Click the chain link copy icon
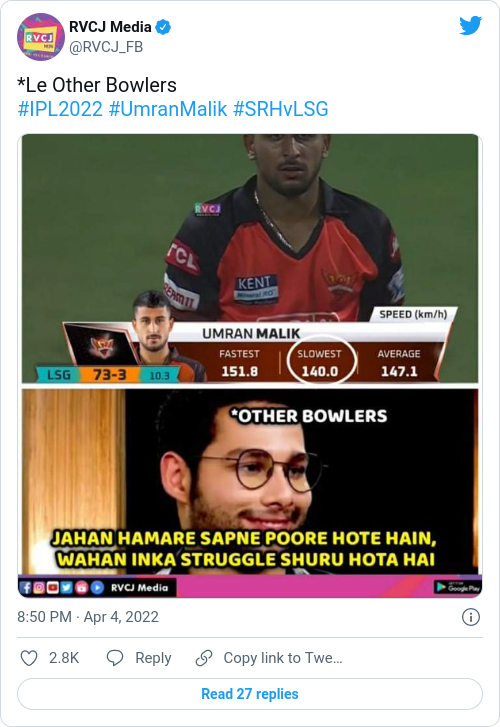This screenshot has height=727, width=500. point(204,658)
